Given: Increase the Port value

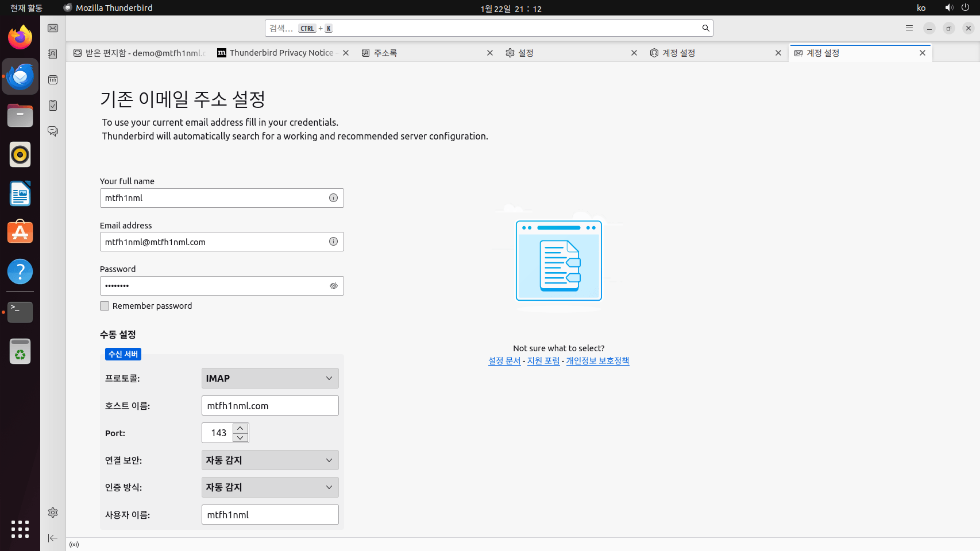Looking at the screenshot, I should coord(241,428).
